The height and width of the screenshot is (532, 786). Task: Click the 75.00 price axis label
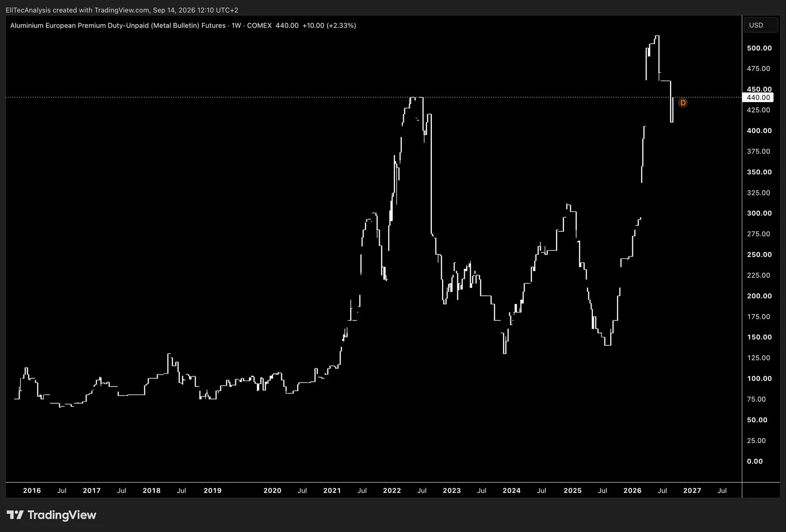(x=757, y=399)
